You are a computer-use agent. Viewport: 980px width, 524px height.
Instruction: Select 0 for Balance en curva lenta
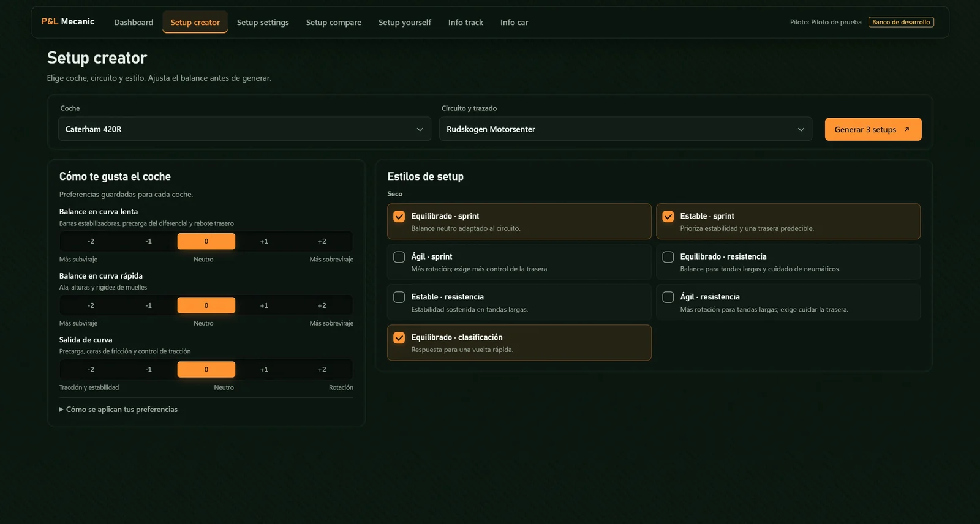click(206, 241)
